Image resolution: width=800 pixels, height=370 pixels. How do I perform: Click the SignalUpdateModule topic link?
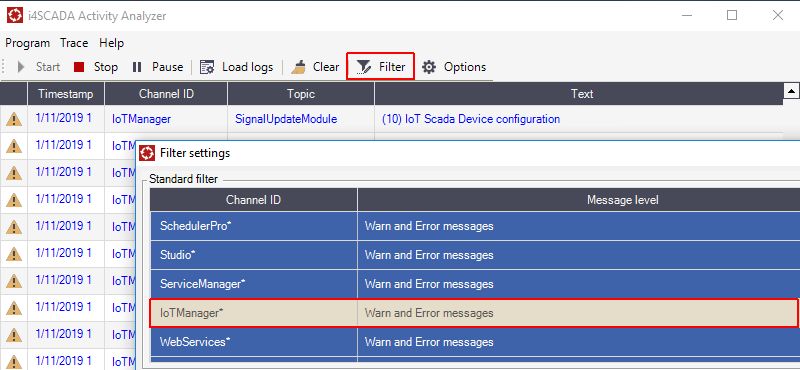click(286, 119)
